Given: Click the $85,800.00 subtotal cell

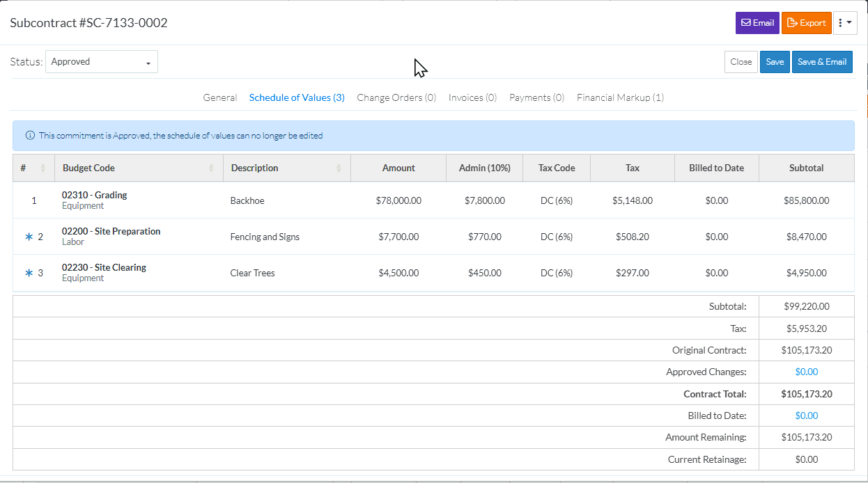Looking at the screenshot, I should (807, 201).
